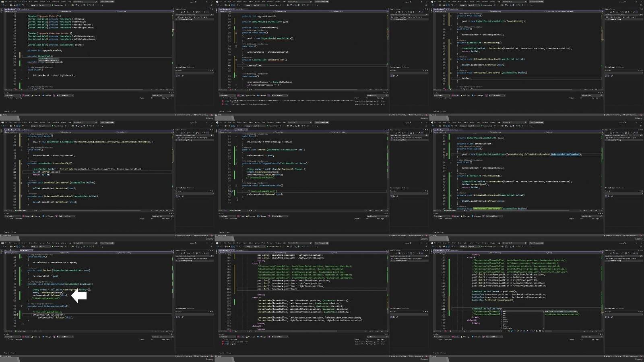This screenshot has width=644, height=362.
Task: Click 'pool = new ObjectPool<LaserBullet>();' with empty arguments
Action: click(270, 38)
